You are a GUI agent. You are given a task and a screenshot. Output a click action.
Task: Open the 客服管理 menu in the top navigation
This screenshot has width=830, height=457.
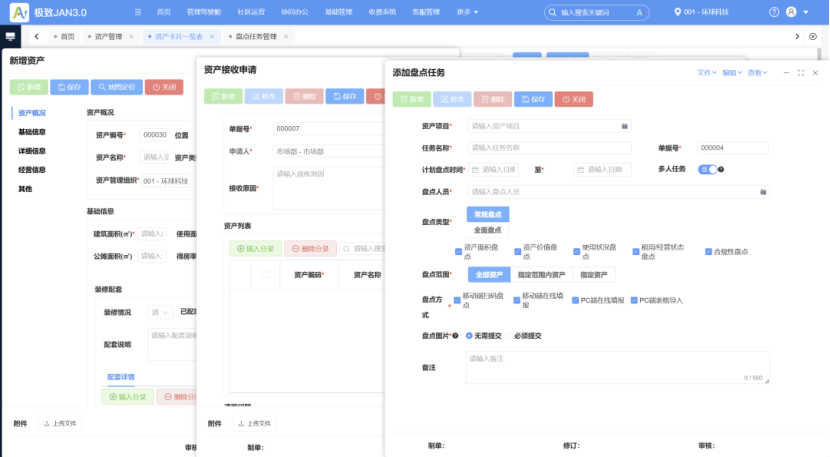(x=426, y=12)
